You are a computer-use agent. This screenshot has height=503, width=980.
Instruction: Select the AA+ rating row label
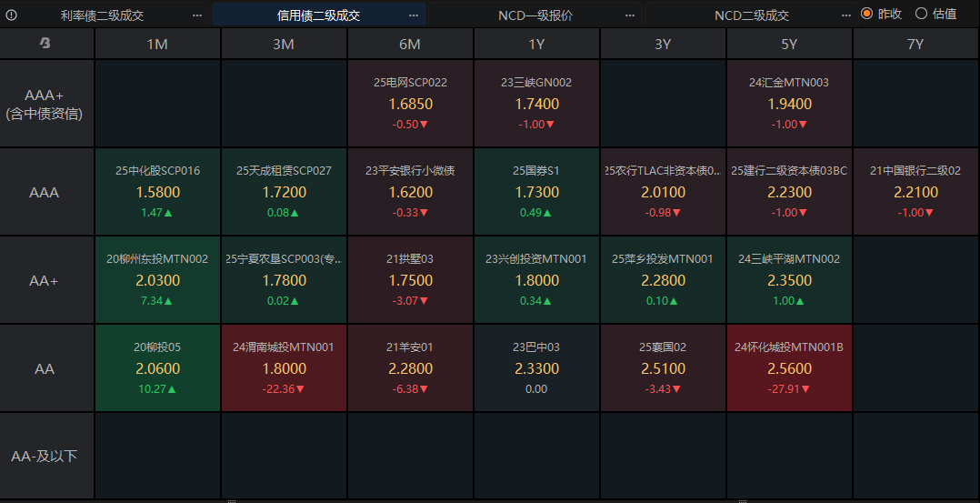tap(45, 281)
